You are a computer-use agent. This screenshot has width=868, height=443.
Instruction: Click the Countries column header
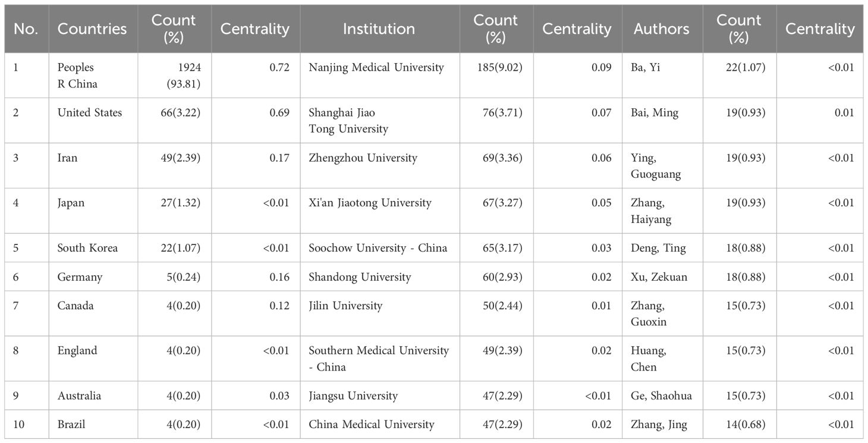point(92,29)
